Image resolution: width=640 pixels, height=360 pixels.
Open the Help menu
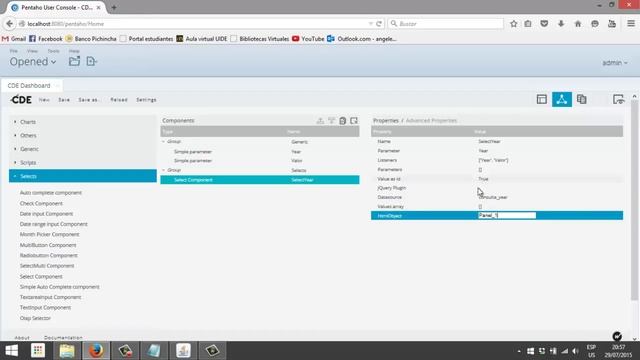pos(74,51)
